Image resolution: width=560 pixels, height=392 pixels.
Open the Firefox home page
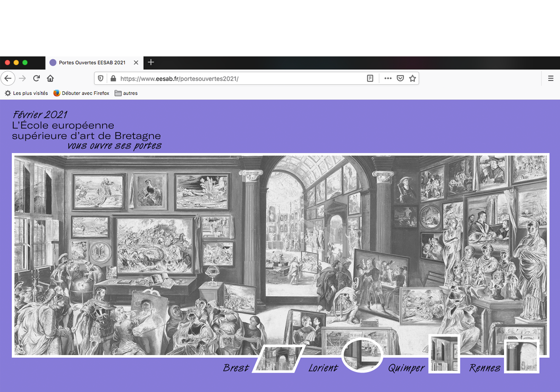pyautogui.click(x=50, y=78)
